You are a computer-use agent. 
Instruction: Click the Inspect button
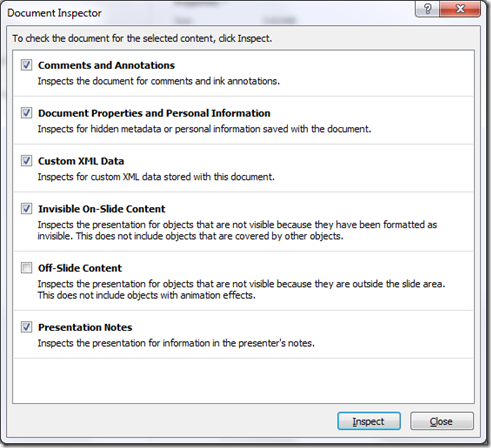pyautogui.click(x=369, y=421)
